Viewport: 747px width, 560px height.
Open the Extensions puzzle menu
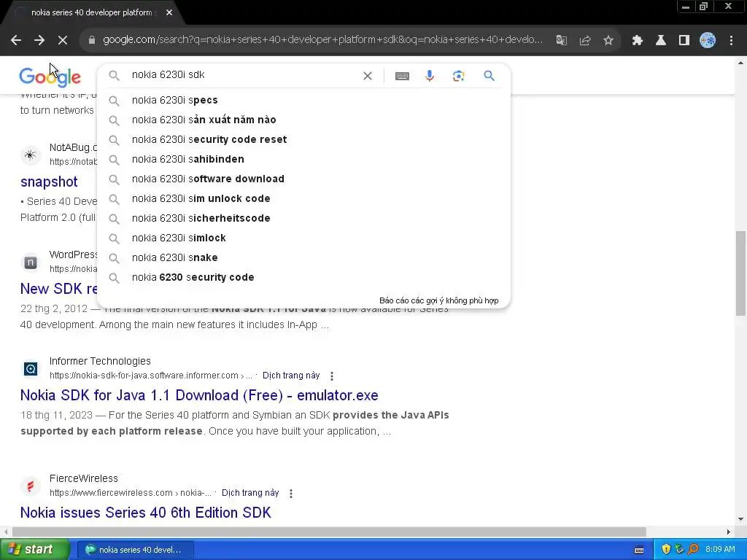click(x=637, y=41)
